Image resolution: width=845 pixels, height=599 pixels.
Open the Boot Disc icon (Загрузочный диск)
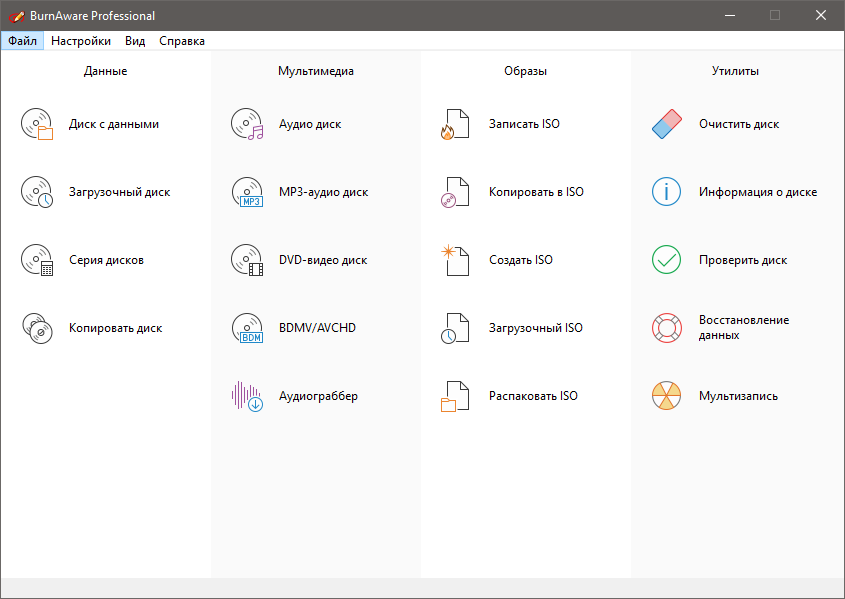37,192
